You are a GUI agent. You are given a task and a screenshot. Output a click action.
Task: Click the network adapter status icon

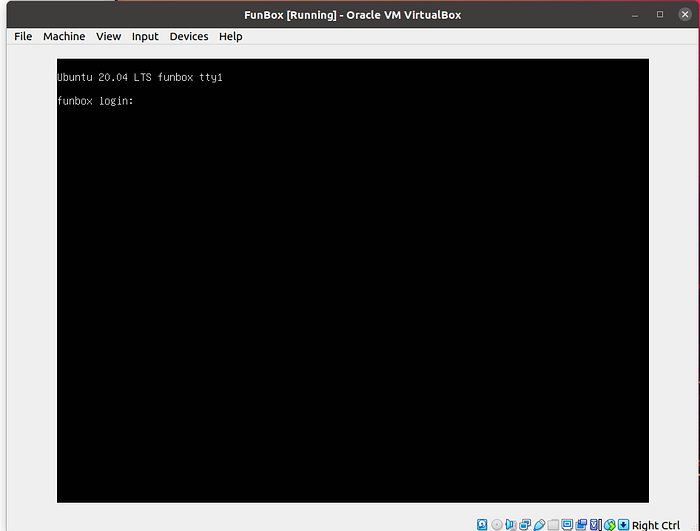525,524
